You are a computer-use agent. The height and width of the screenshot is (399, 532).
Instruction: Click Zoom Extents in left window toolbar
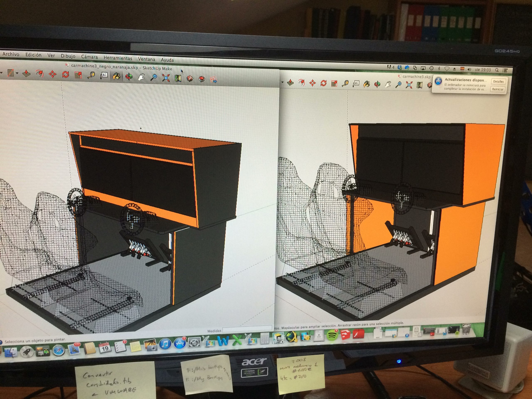166,78
